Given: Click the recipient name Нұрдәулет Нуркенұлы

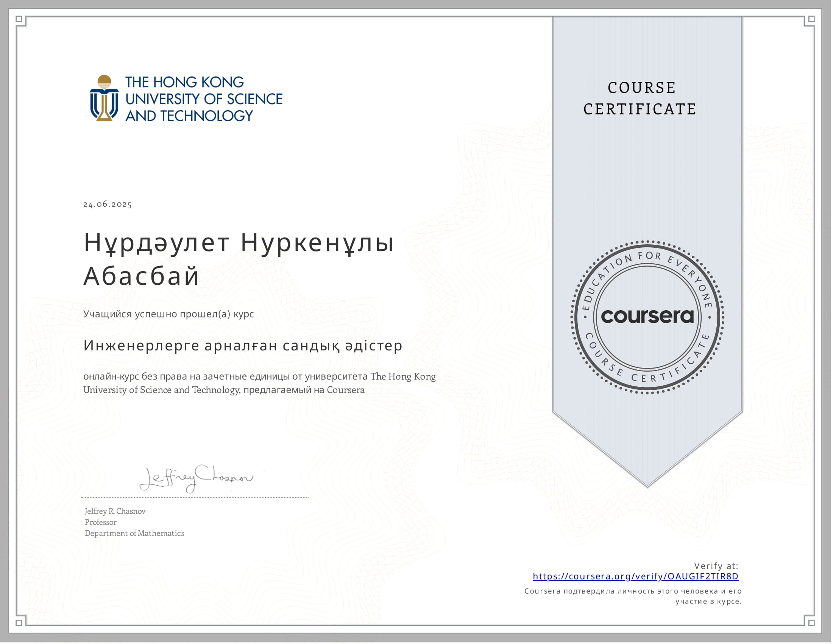Looking at the screenshot, I should 239,243.
